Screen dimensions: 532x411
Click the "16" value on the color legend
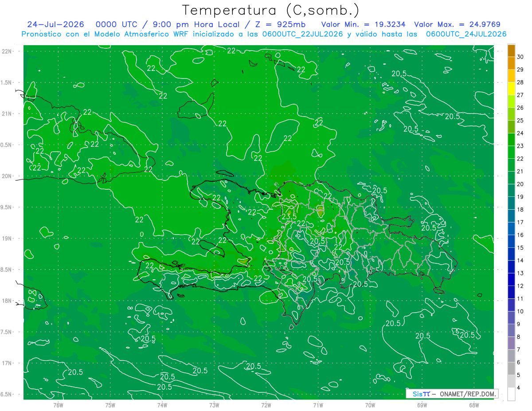click(x=520, y=235)
